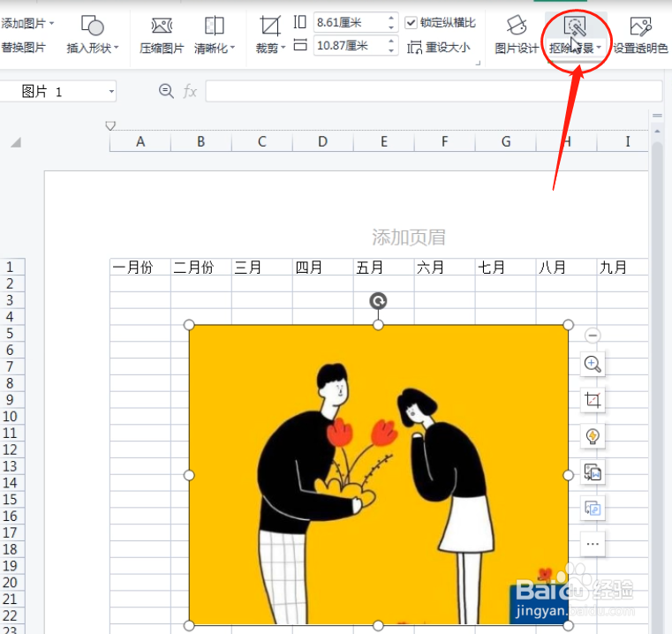
Task: Click the zoom-in floating icon beside image
Action: (x=593, y=364)
